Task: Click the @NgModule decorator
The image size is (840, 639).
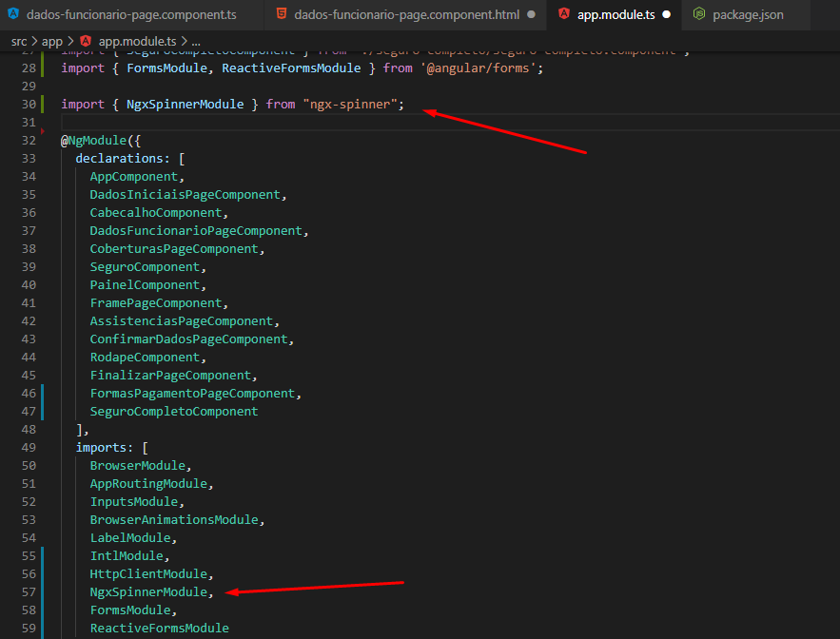Action: click(94, 141)
